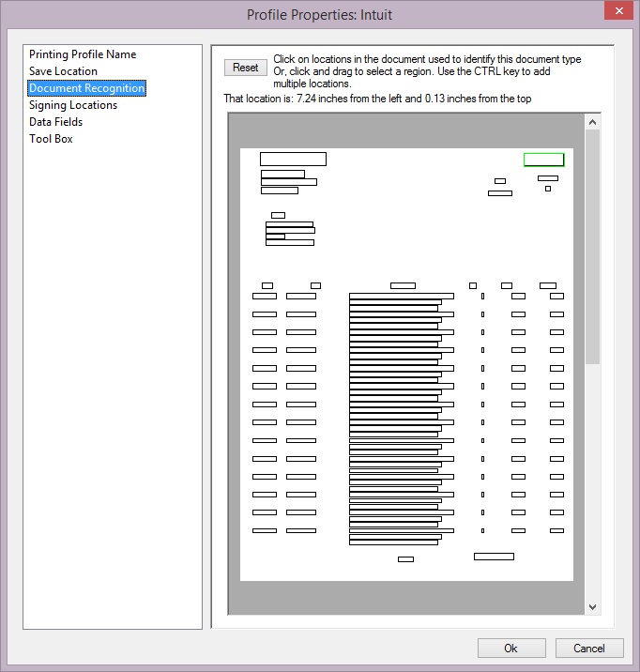This screenshot has height=672, width=640.
Task: Select the header box above the wide center column
Action: coord(403,285)
